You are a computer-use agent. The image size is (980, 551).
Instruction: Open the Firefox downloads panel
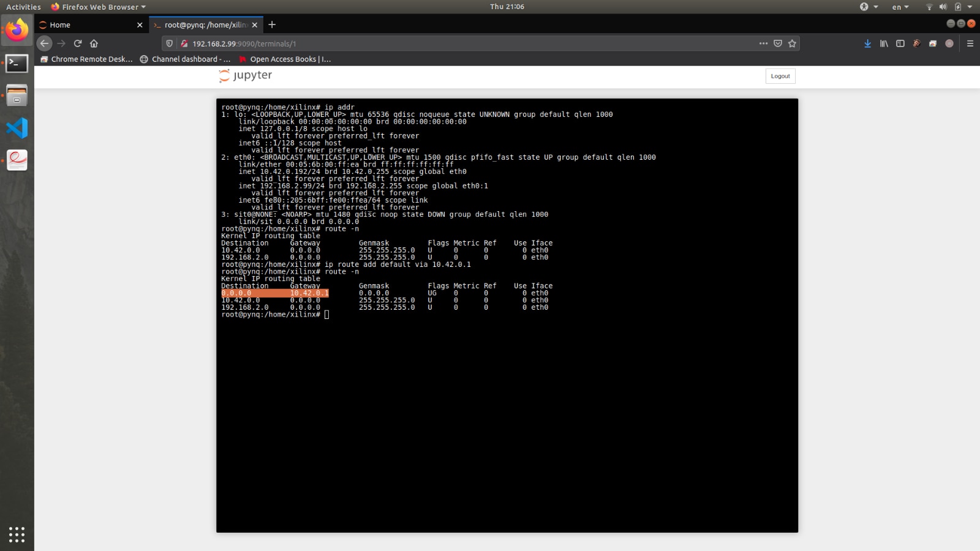pyautogui.click(x=867, y=43)
